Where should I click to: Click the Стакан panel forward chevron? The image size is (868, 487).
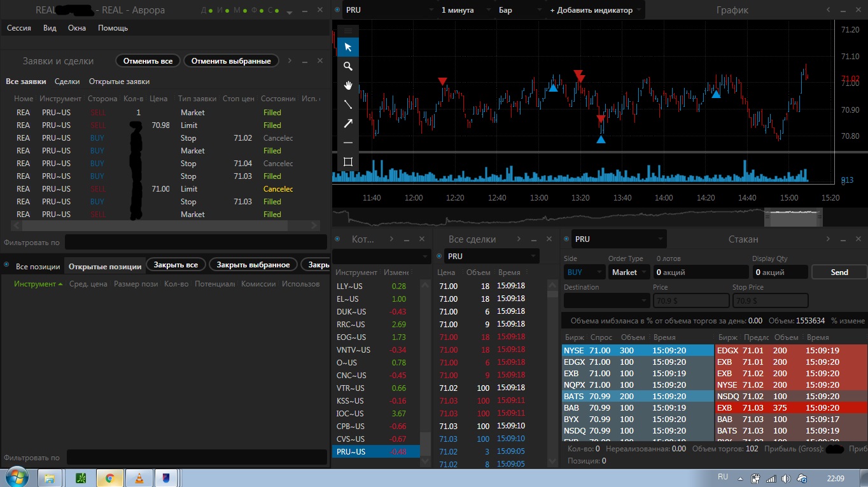[x=828, y=239]
